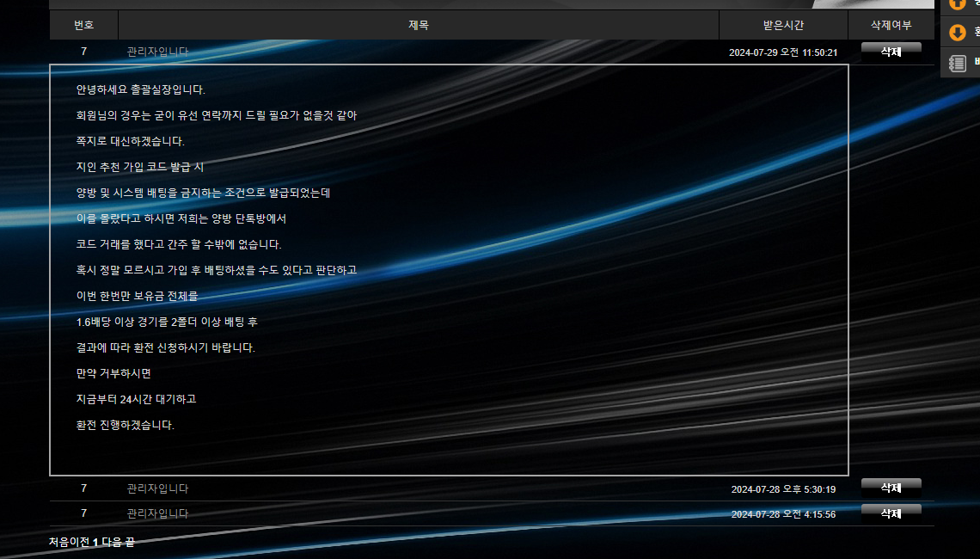The height and width of the screenshot is (559, 980).
Task: Go to the first page via 처음
Action: tap(59, 543)
